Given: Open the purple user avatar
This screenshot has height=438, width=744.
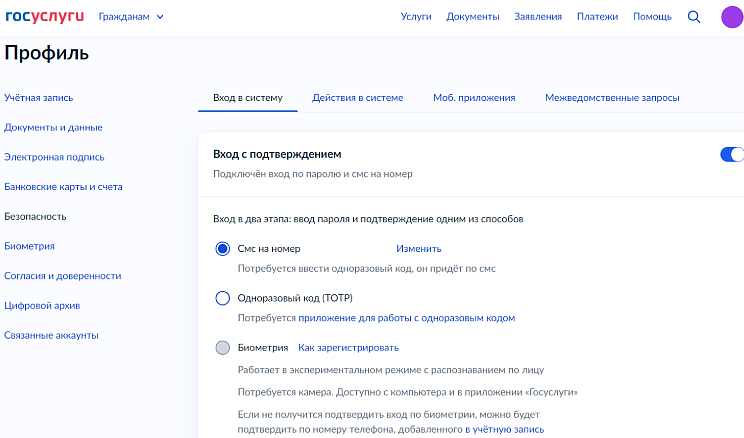Looking at the screenshot, I should click(732, 17).
